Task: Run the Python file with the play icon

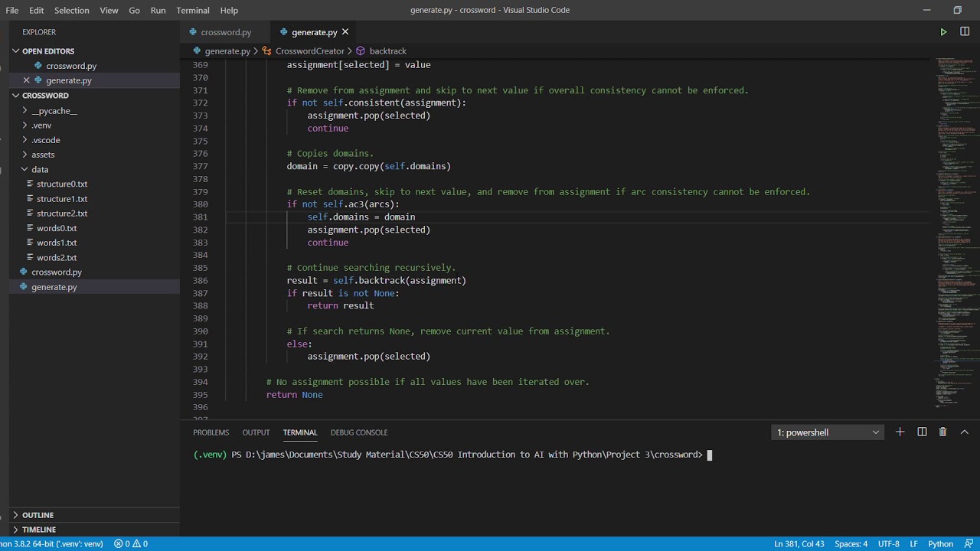Action: [943, 32]
